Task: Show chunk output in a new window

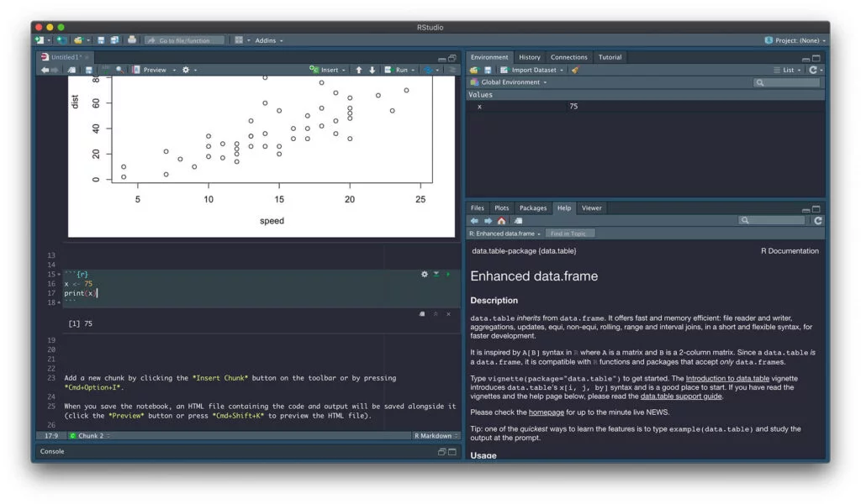Action: click(422, 314)
